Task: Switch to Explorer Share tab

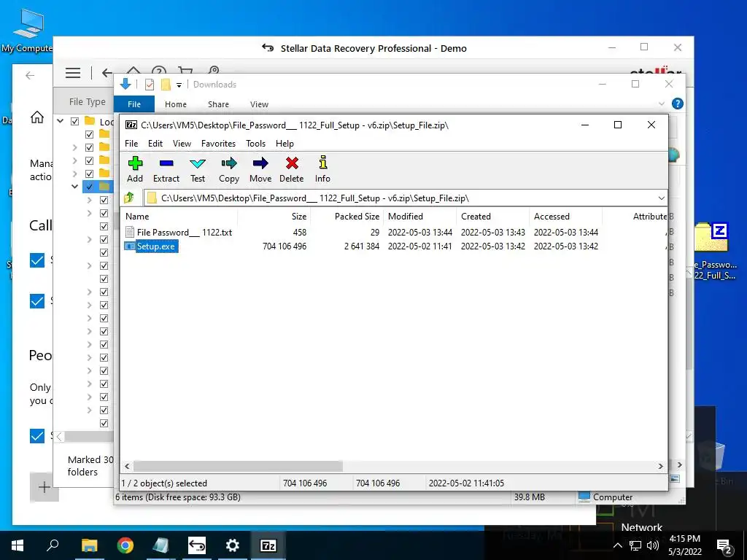Action: click(x=218, y=104)
